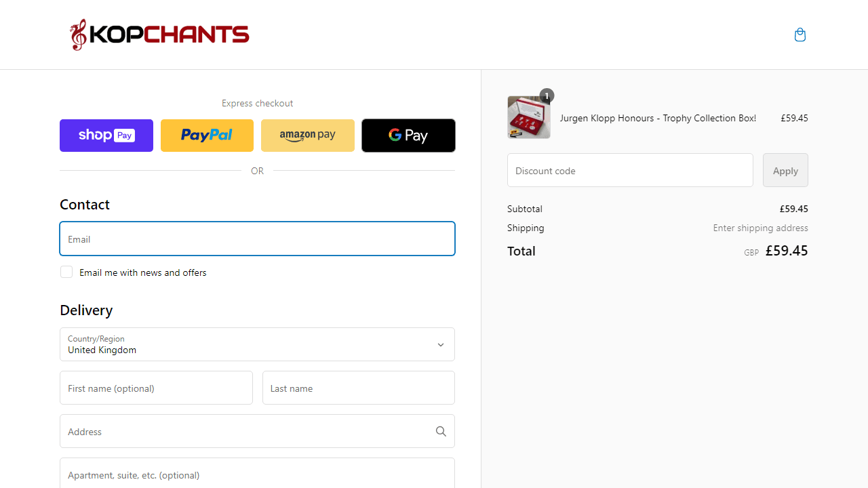Click the KopChants logo
The image size is (868, 488).
click(160, 35)
